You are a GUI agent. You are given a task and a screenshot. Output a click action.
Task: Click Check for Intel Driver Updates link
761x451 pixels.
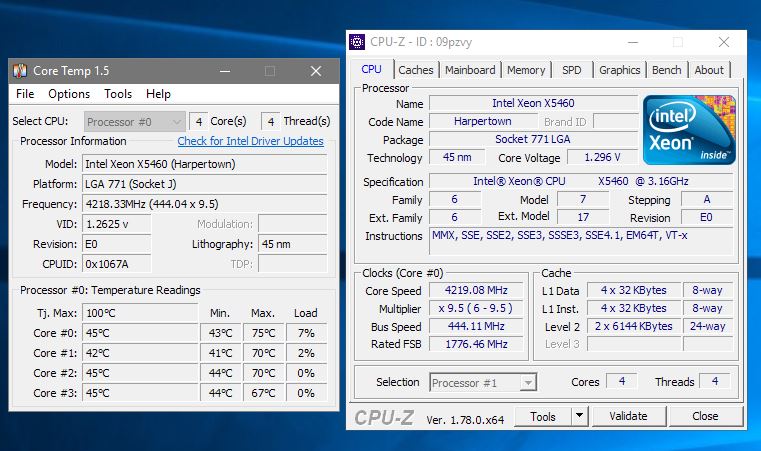pos(250,141)
